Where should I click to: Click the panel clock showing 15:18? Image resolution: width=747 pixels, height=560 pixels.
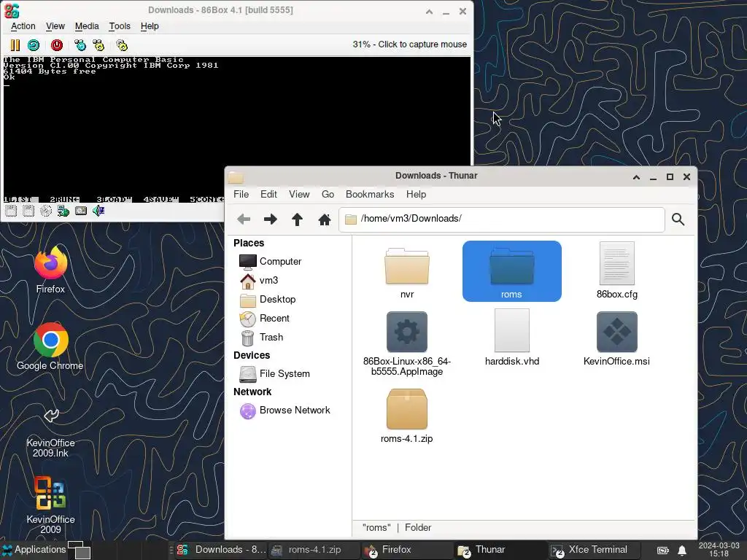pos(719,550)
